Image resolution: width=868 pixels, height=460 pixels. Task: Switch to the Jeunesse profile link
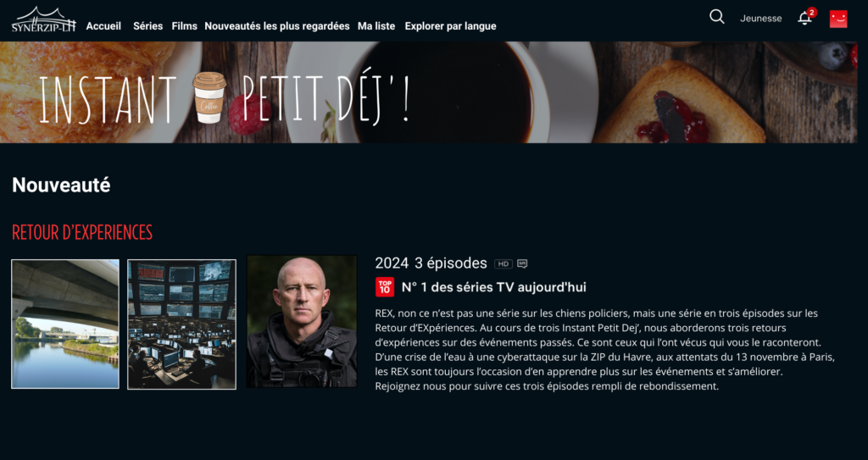point(760,19)
